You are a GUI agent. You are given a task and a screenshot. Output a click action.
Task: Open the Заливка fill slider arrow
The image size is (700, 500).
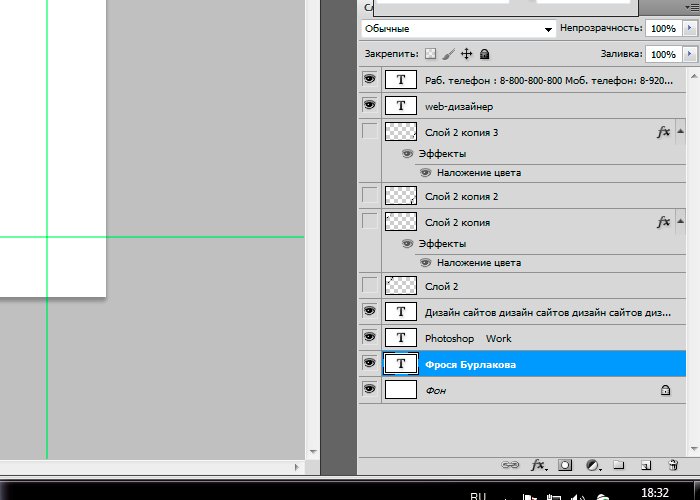point(689,54)
